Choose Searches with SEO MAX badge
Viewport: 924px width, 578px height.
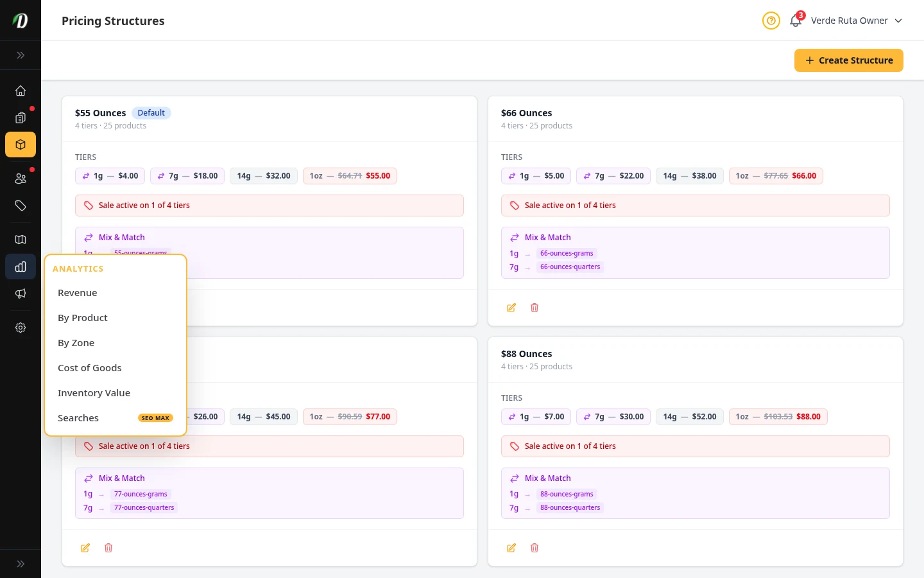tap(78, 417)
